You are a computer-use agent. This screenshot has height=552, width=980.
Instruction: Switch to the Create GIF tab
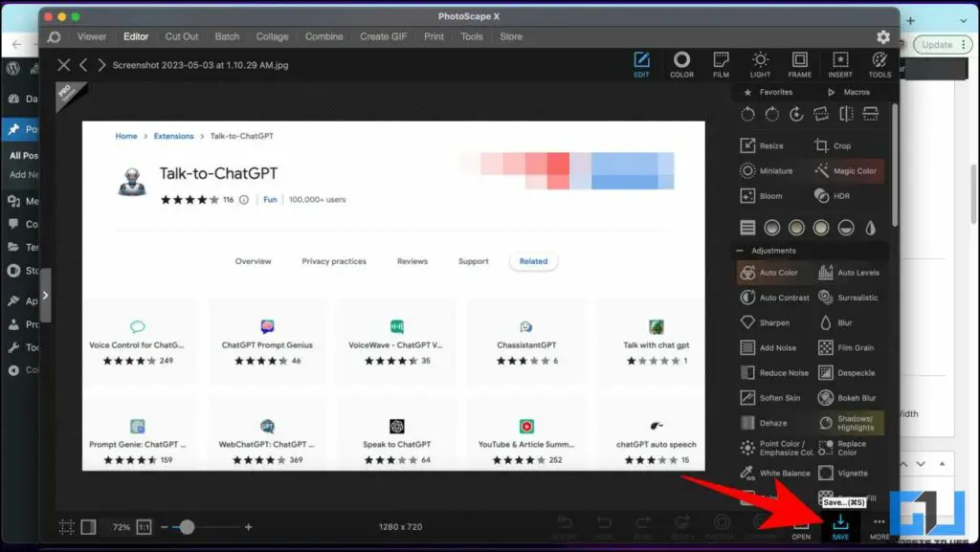coord(383,37)
